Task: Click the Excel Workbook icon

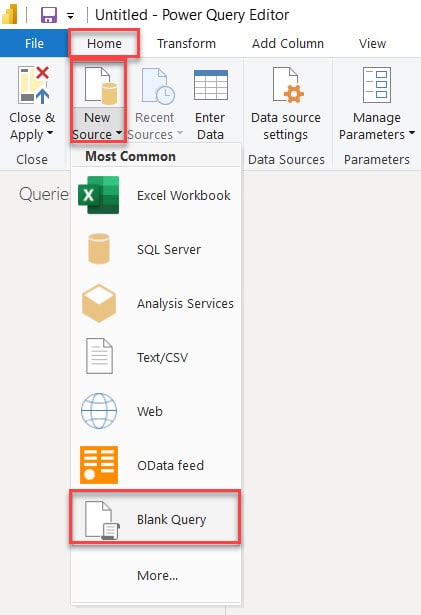Action: 98,195
